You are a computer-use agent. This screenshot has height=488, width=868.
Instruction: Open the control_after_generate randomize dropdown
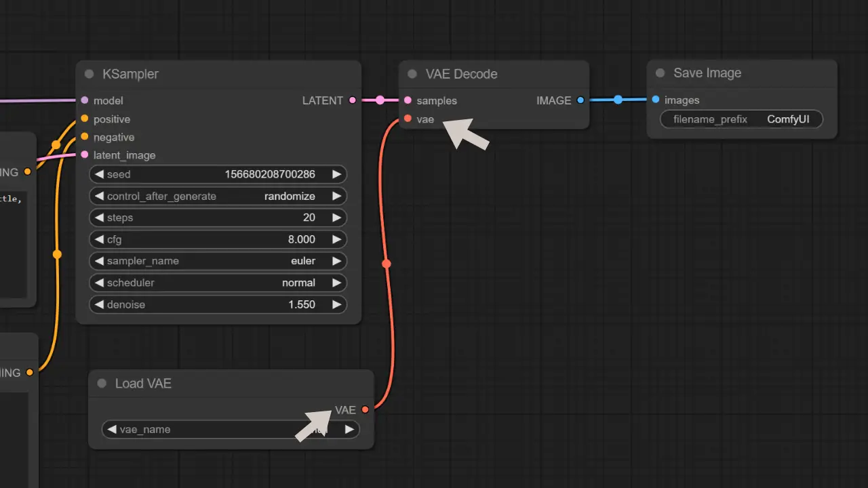click(x=218, y=196)
